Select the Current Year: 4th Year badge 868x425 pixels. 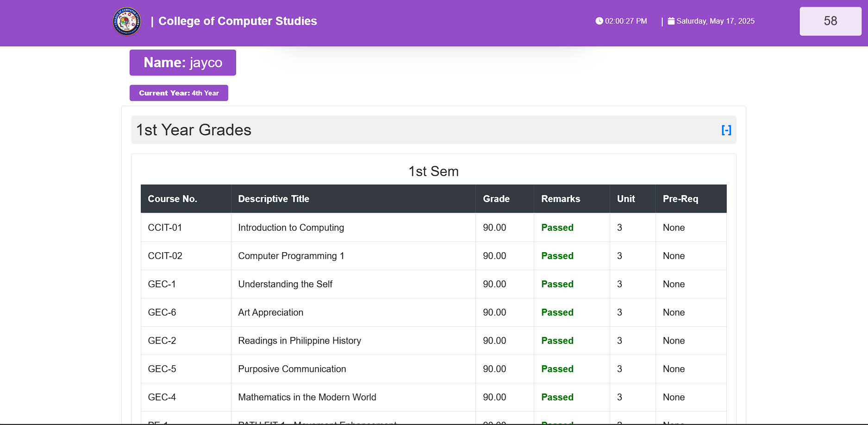(x=179, y=93)
